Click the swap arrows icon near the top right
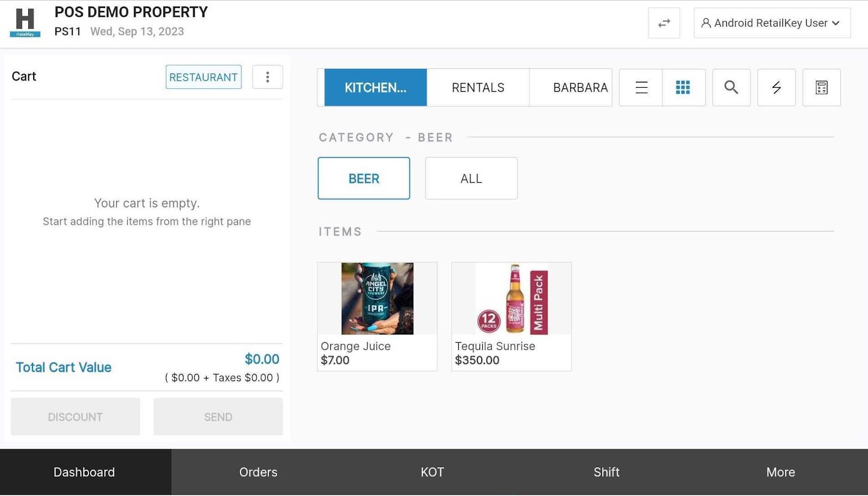 [664, 23]
